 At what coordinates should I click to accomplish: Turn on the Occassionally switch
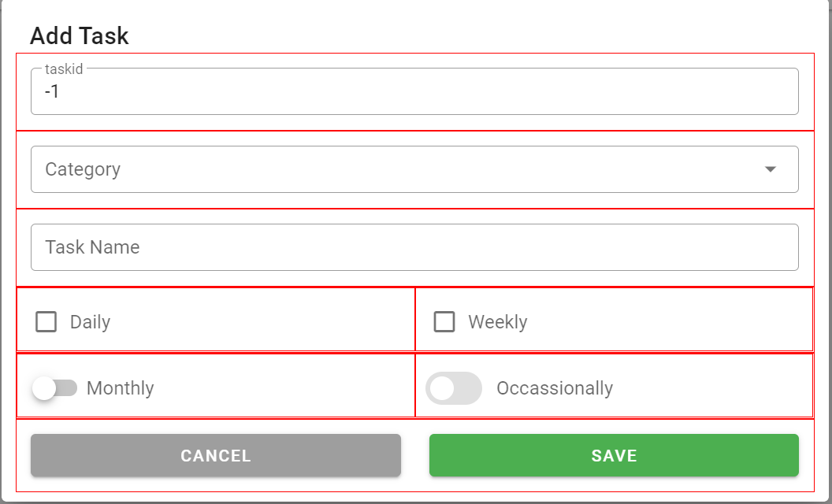coord(453,388)
